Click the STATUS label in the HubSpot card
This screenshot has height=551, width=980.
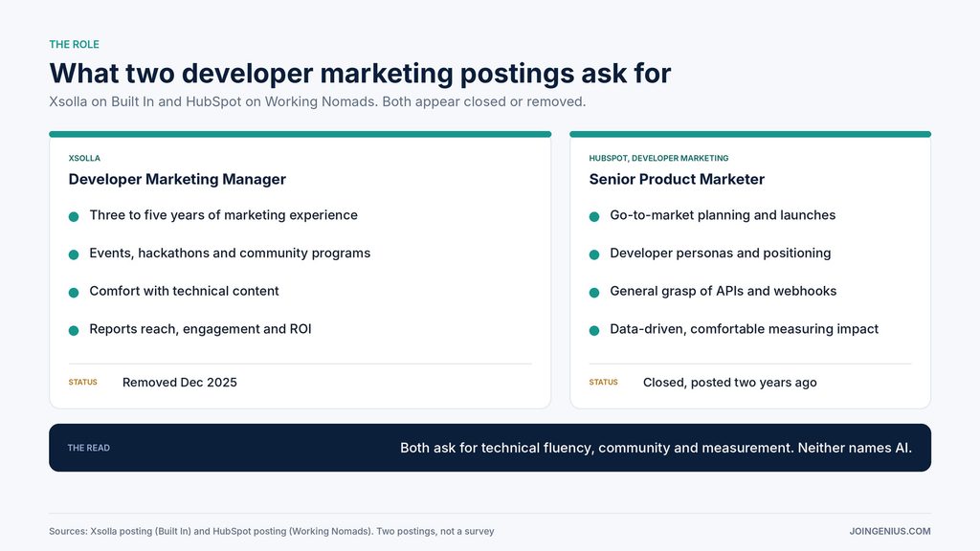(603, 383)
